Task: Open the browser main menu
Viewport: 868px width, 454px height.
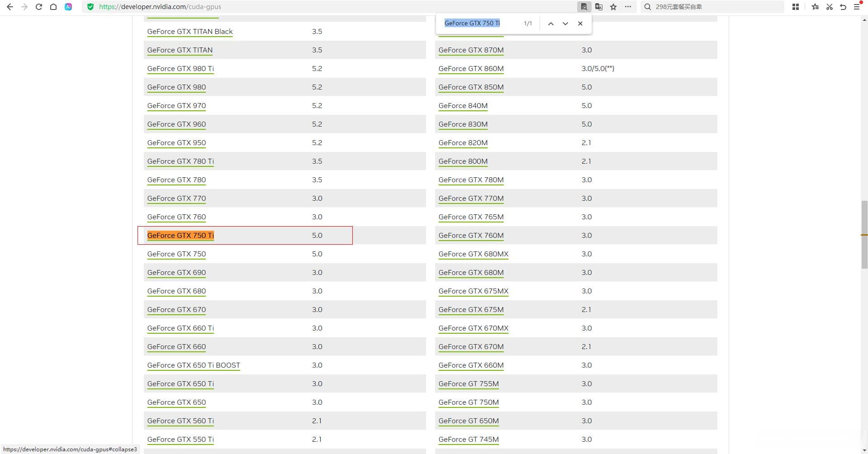Action: [857, 7]
